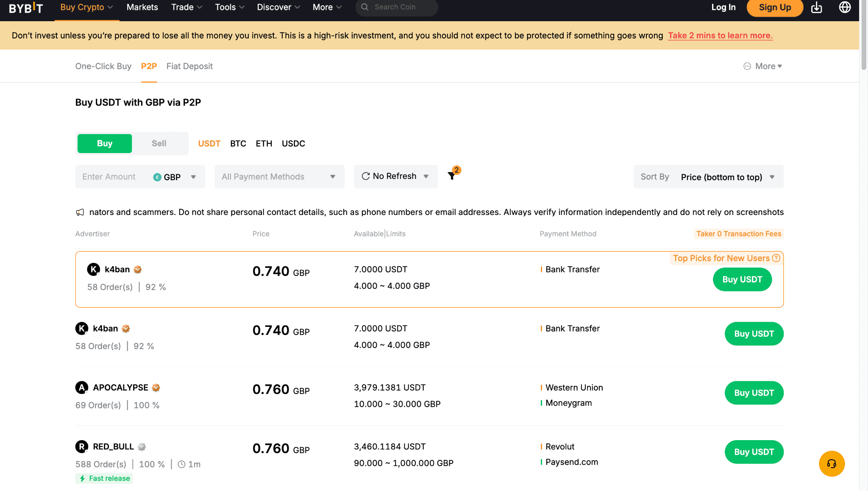Switch to the Buy toggle

[x=105, y=143]
